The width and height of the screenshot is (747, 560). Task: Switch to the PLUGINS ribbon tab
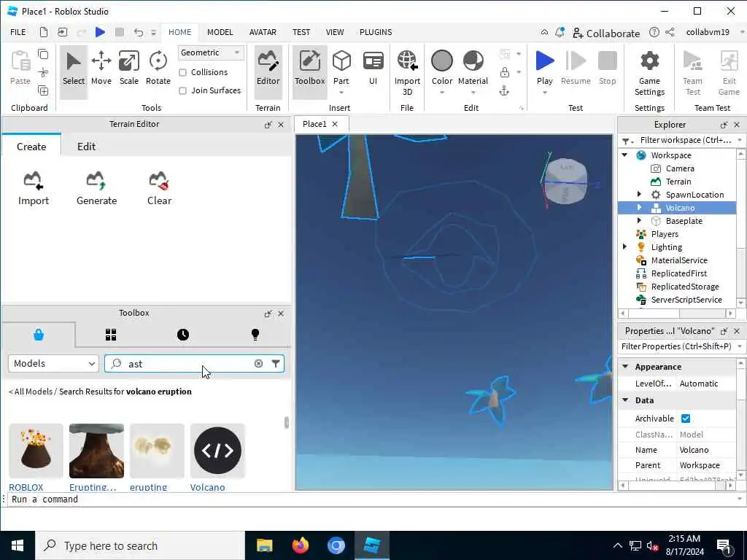click(376, 32)
